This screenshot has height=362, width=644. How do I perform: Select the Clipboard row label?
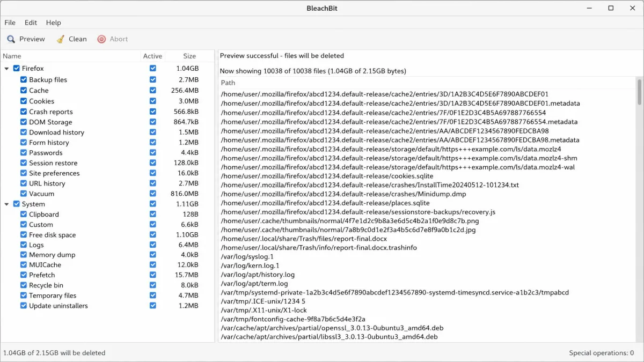pos(44,215)
